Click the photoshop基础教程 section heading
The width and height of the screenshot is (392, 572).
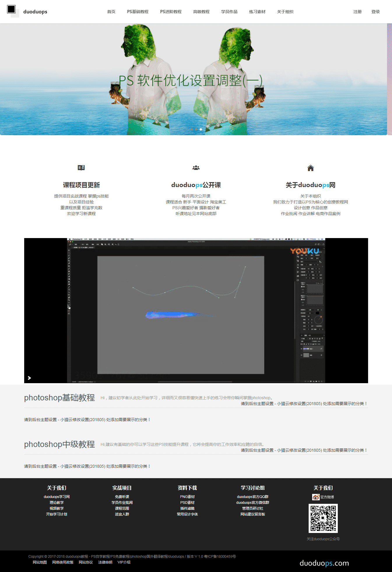pos(59,398)
